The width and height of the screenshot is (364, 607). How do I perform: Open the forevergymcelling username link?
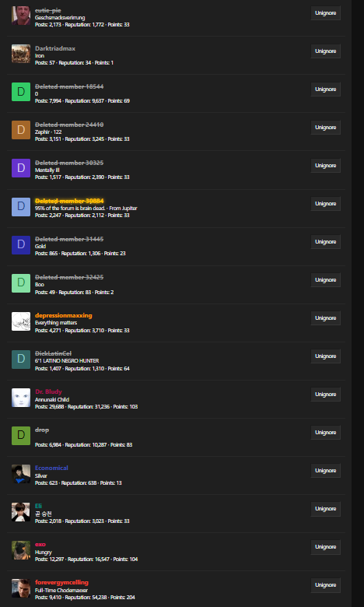tap(61, 582)
